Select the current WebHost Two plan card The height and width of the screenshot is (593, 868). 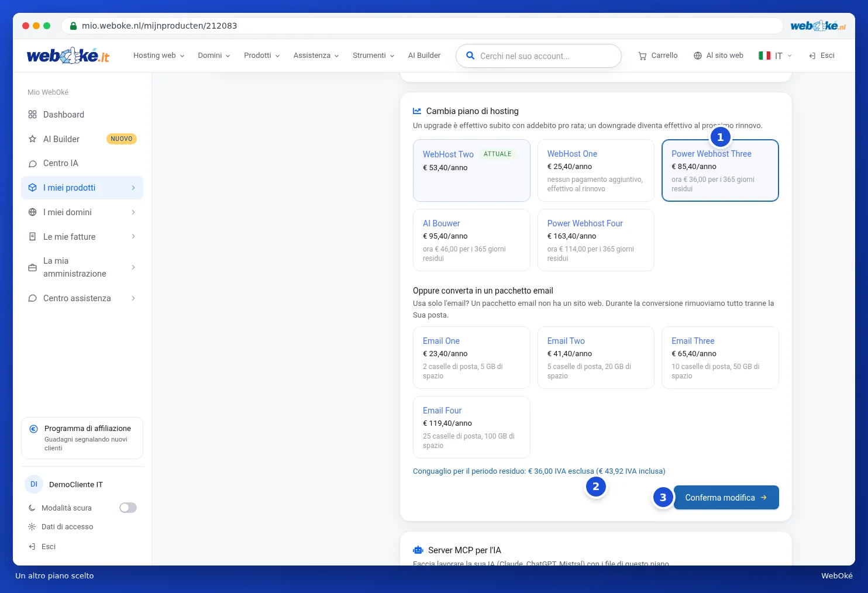[471, 170]
